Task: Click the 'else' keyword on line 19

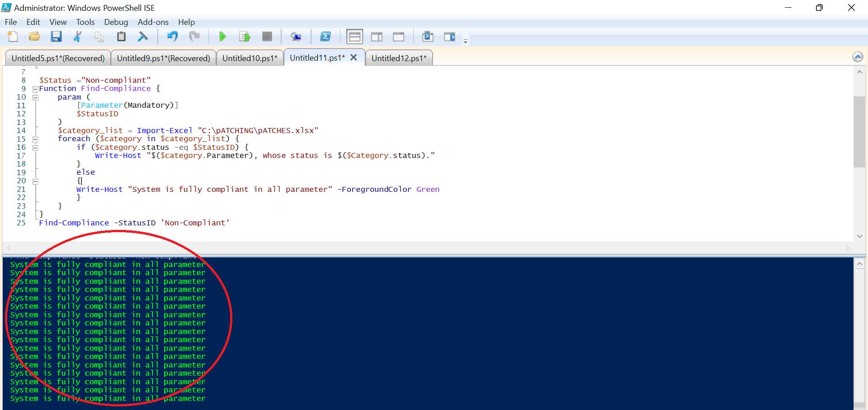Action: [85, 172]
